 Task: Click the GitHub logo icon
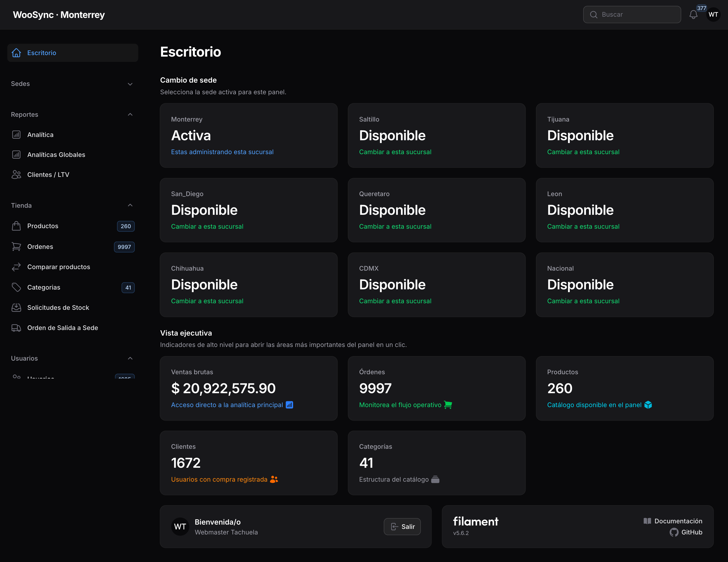pos(674,532)
